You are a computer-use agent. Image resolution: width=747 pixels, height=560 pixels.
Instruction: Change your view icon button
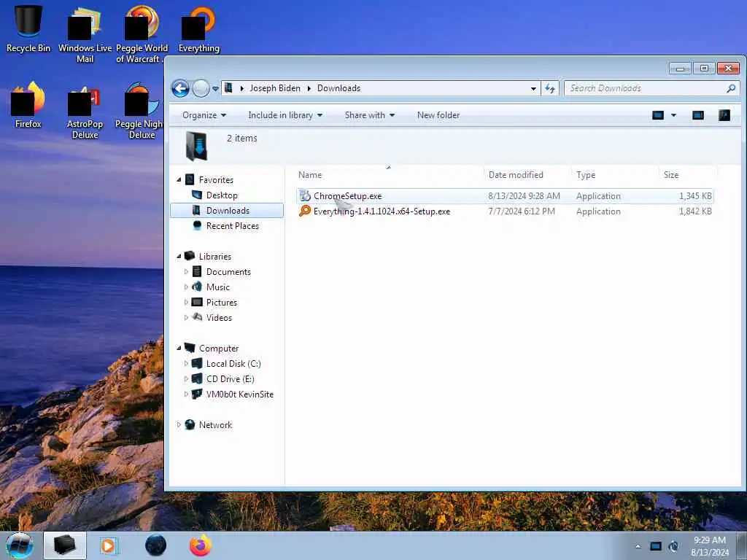[658, 115]
